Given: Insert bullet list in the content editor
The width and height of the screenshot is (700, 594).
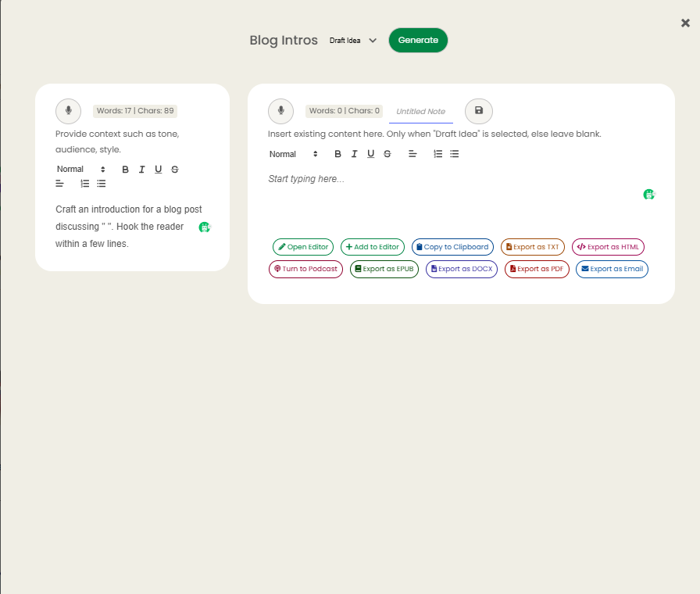Looking at the screenshot, I should 455,154.
